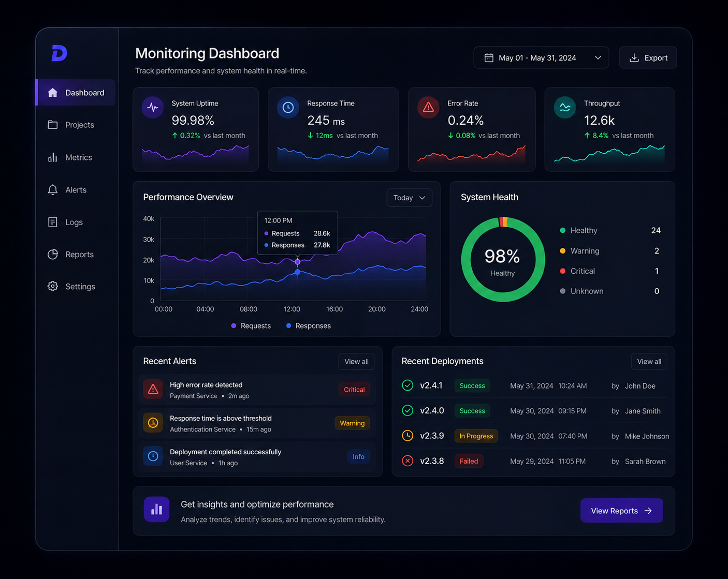Screen dimensions: 728x579
Task: Click the Response Time clock icon
Action: pos(288,108)
